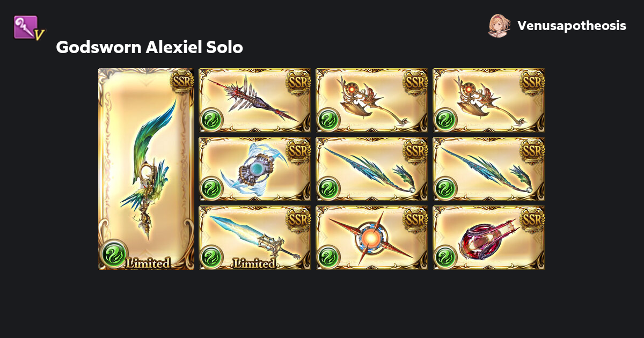Select the orange star-shaped orb weapon
This screenshot has width=644, height=338.
(372, 238)
